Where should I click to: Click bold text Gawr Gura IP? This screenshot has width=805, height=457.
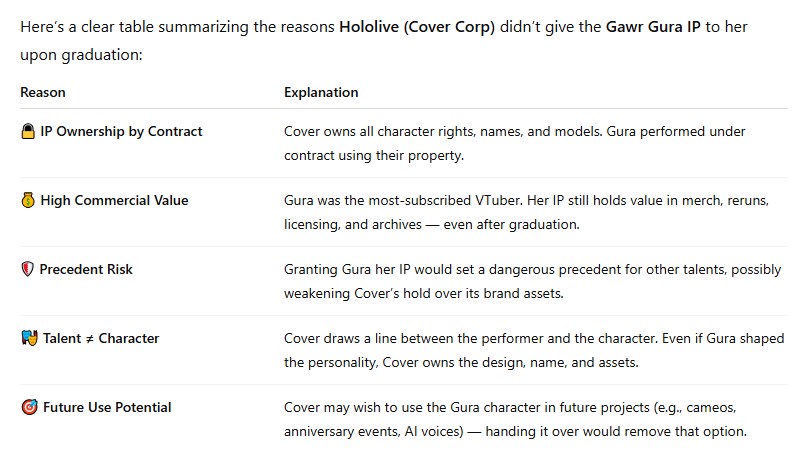click(x=653, y=27)
